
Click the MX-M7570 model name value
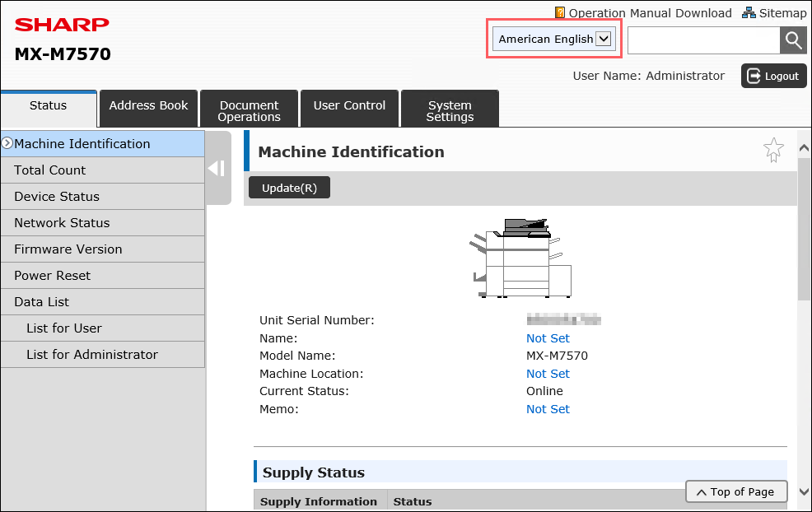click(558, 356)
